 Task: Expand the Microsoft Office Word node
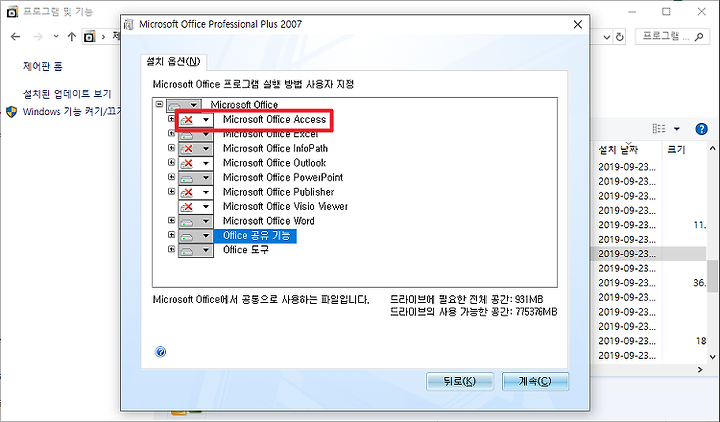171,220
